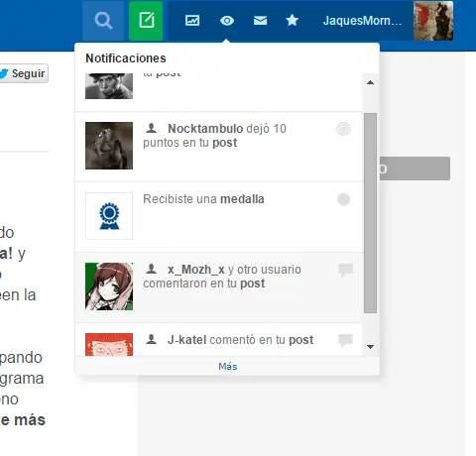Open the activity monitor chart icon
Viewport: 476px width, 456px height.
192,21
